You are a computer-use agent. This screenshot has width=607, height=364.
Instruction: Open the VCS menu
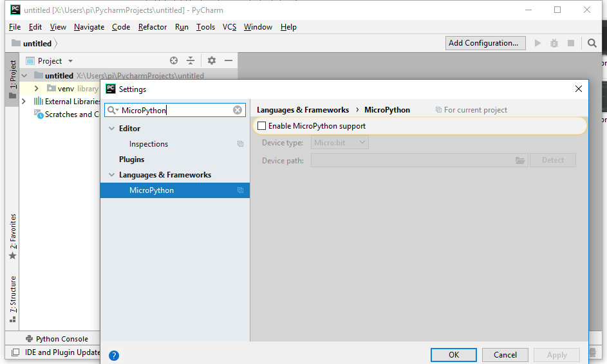tap(229, 27)
